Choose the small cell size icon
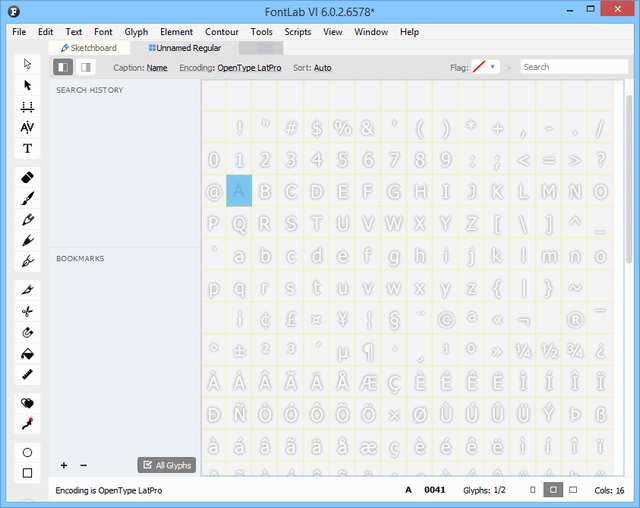Screen dimensions: 640x508 (533, 490)
